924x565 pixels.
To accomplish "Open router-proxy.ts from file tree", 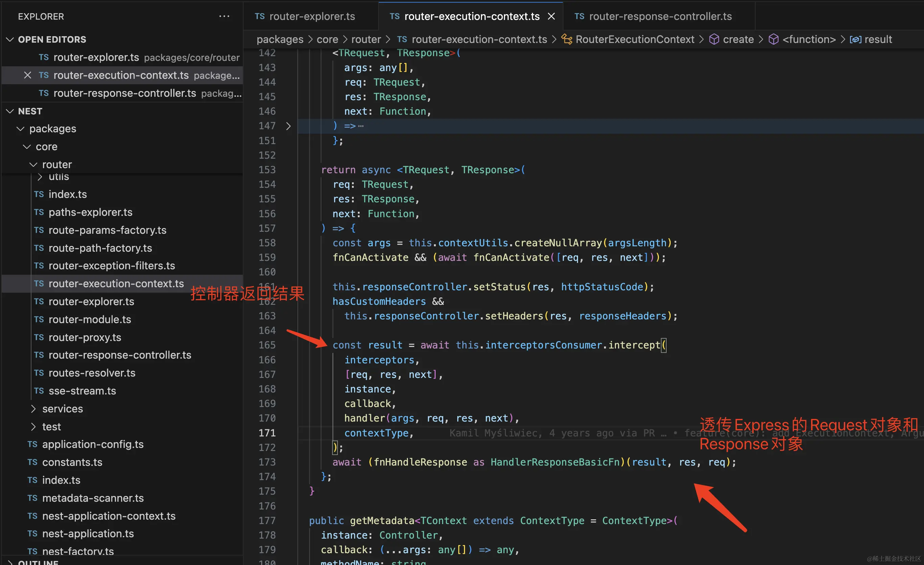I will 85,337.
